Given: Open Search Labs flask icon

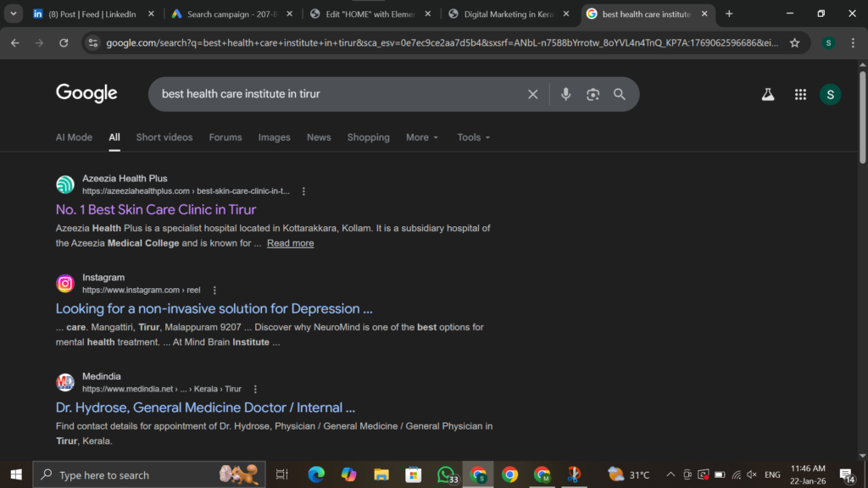Looking at the screenshot, I should [x=768, y=95].
